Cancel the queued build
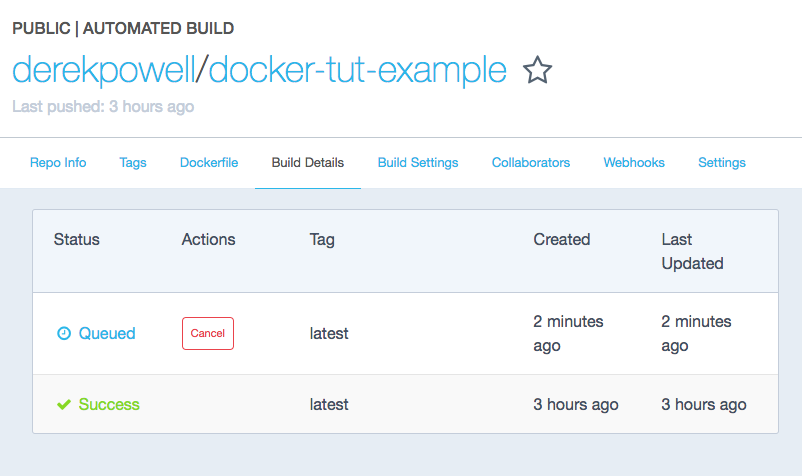 click(x=208, y=333)
